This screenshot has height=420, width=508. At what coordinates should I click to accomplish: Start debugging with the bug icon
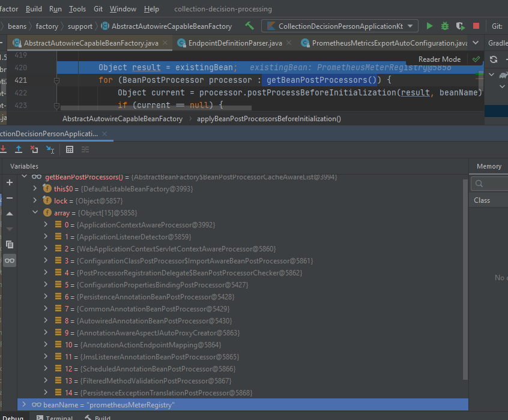445,26
